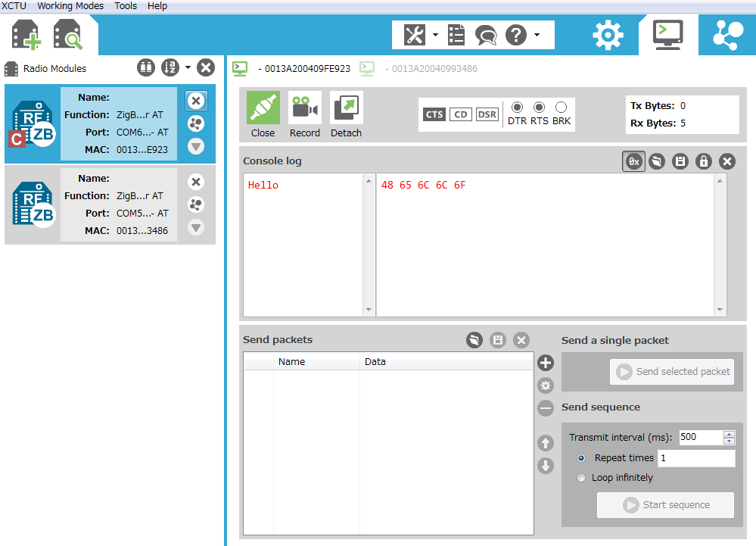The width and height of the screenshot is (756, 546).
Task: Toggle the BRK radio button
Action: [561, 107]
